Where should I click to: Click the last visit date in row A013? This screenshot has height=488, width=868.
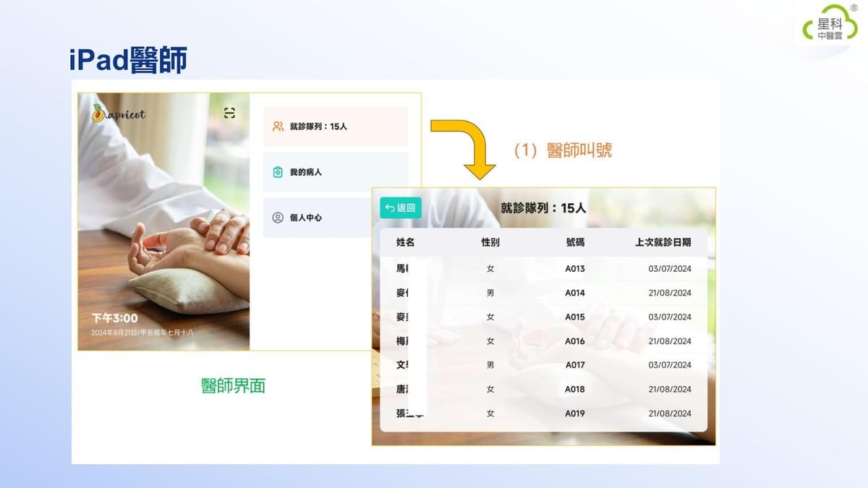(670, 269)
